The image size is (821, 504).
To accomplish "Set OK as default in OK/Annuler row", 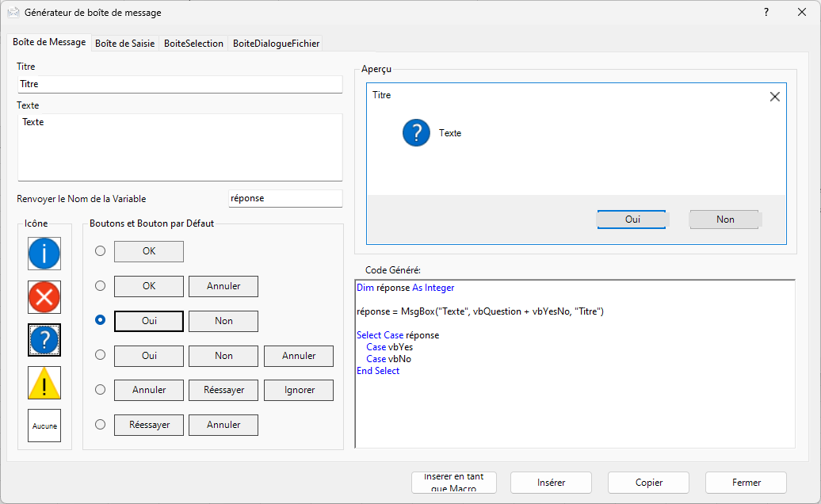I will pyautogui.click(x=149, y=286).
